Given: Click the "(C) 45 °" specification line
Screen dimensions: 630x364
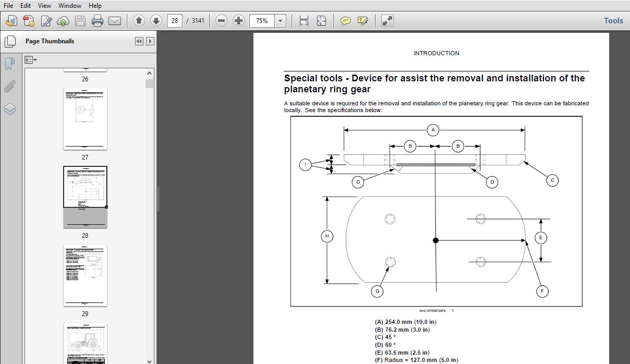Looking at the screenshot, I should (x=385, y=337).
